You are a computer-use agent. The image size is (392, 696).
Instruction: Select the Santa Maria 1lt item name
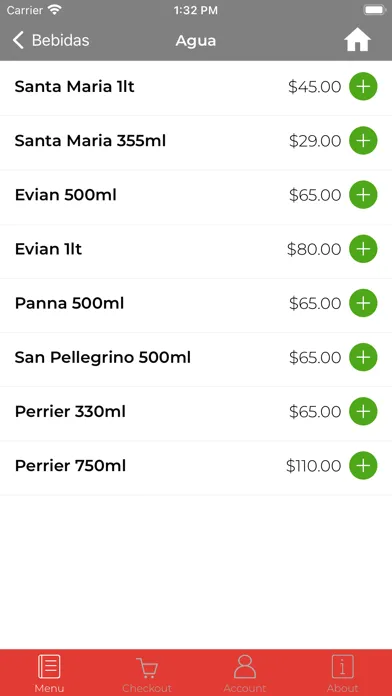(x=75, y=87)
